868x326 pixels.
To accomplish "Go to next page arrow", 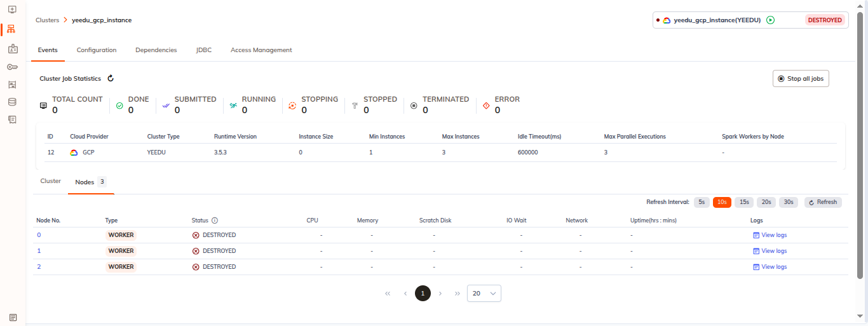I will coord(440,294).
